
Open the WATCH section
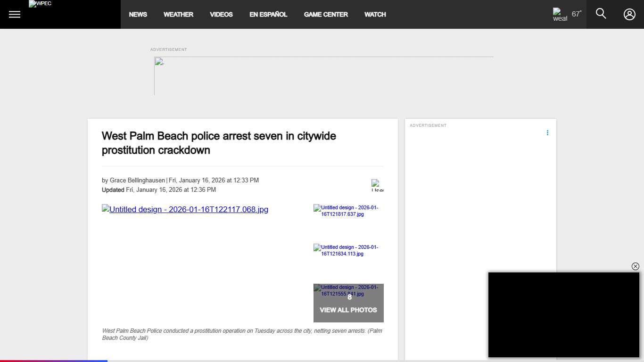tap(375, 14)
